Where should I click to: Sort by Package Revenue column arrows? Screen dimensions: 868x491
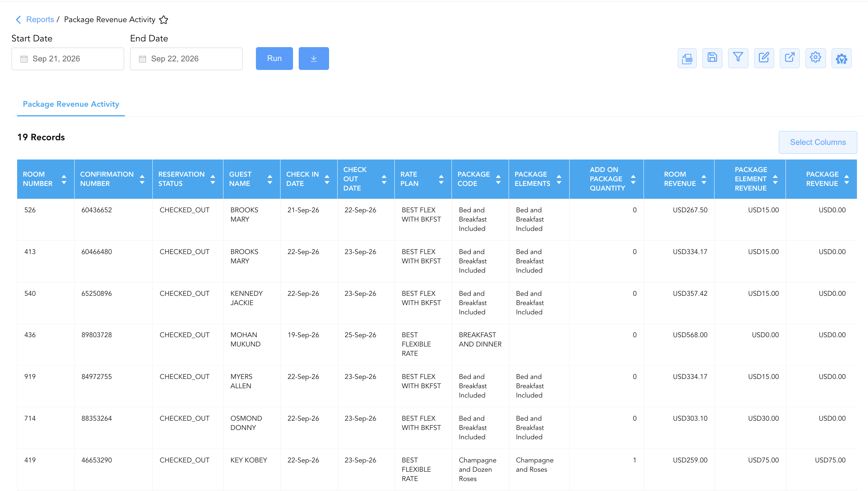point(847,179)
